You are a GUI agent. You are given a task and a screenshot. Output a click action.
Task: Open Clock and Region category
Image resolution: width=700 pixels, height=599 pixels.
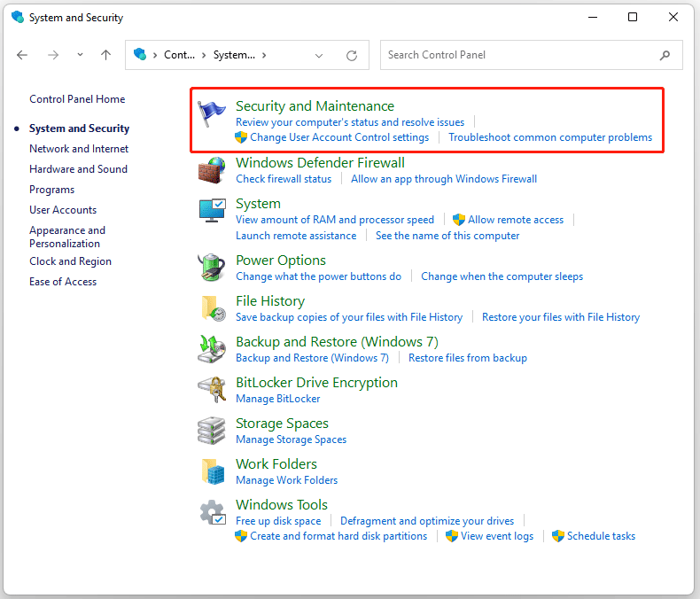point(71,261)
